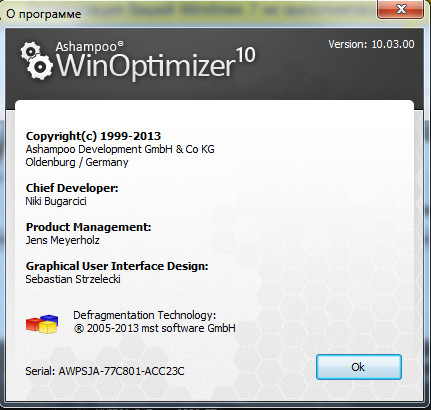Click the WinOptimizer gears logo icon
The image size is (431, 410).
click(x=36, y=60)
